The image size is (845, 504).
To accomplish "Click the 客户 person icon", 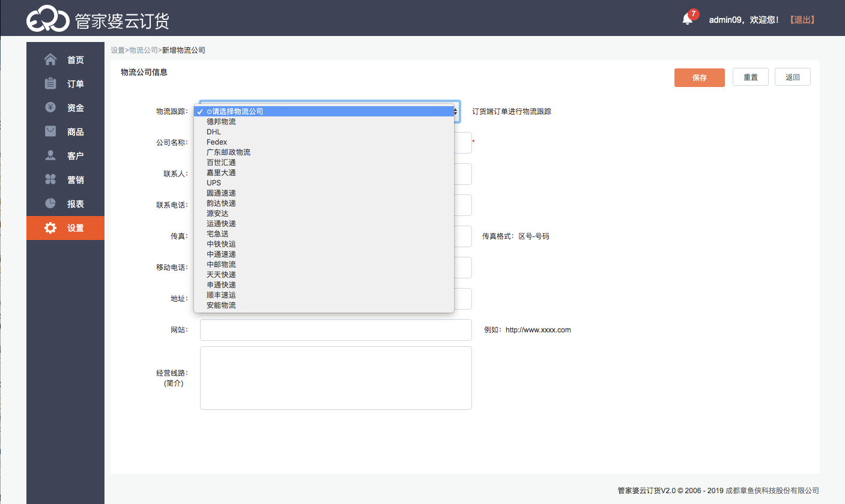I will click(51, 155).
